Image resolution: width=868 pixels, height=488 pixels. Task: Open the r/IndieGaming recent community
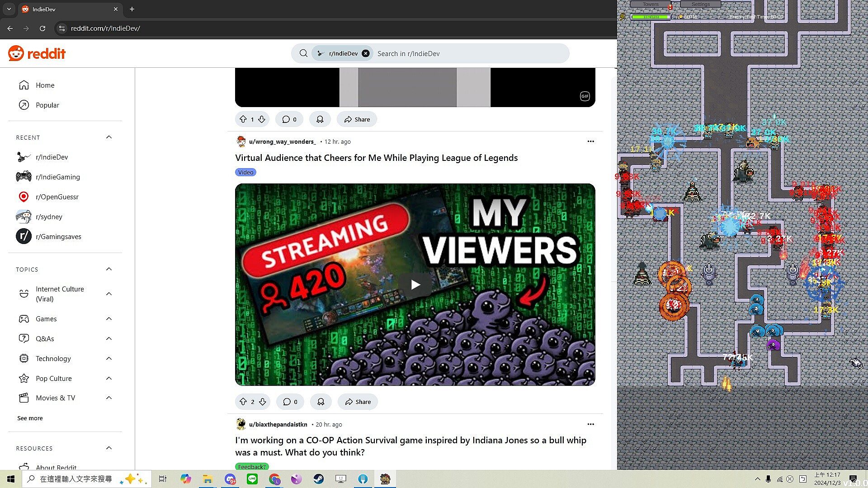tap(58, 177)
